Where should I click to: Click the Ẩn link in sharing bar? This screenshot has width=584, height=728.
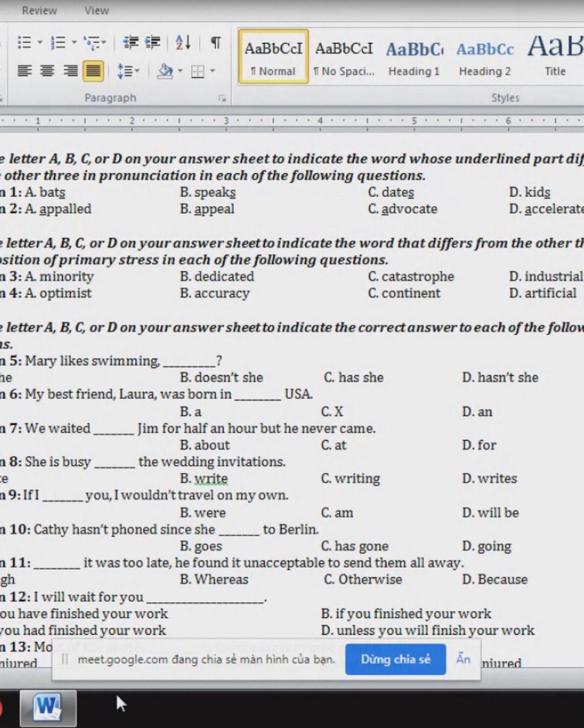click(x=463, y=659)
